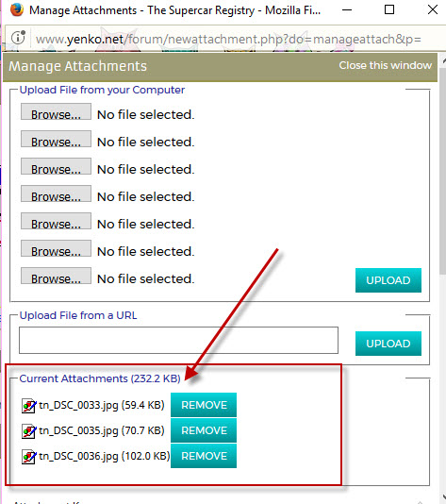Upload the selected computer files

coord(388,280)
